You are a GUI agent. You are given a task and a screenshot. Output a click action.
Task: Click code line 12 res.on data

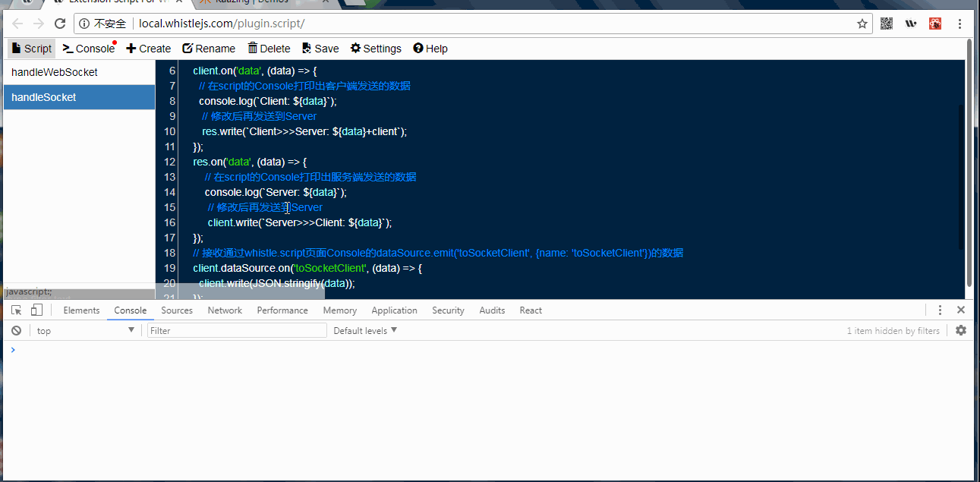(x=250, y=162)
